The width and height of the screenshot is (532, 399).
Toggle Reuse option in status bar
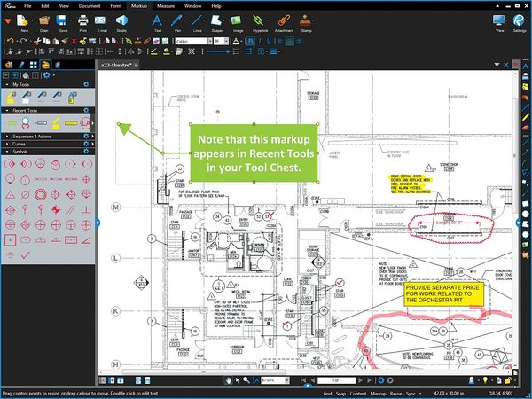(398, 392)
